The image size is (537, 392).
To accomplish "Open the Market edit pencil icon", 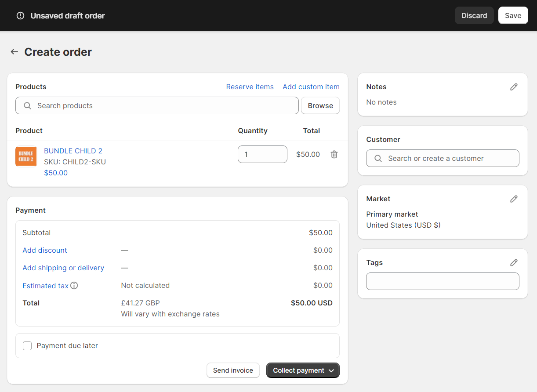I will [514, 199].
